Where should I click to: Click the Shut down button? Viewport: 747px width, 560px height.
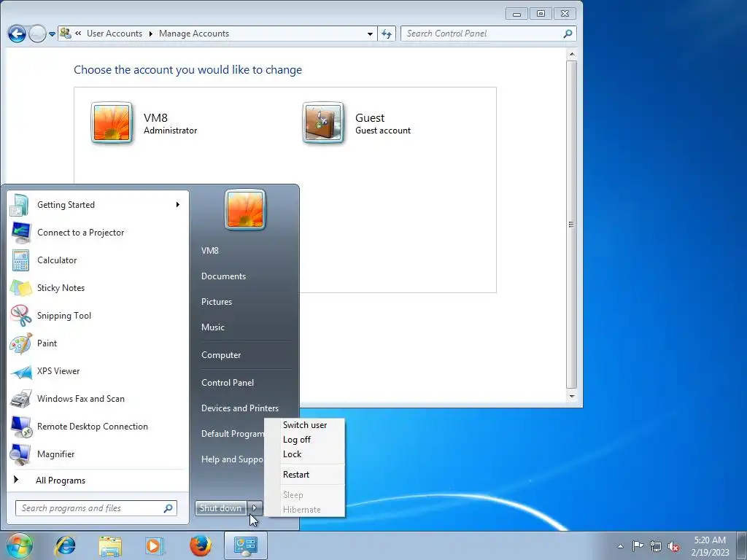pyautogui.click(x=221, y=508)
